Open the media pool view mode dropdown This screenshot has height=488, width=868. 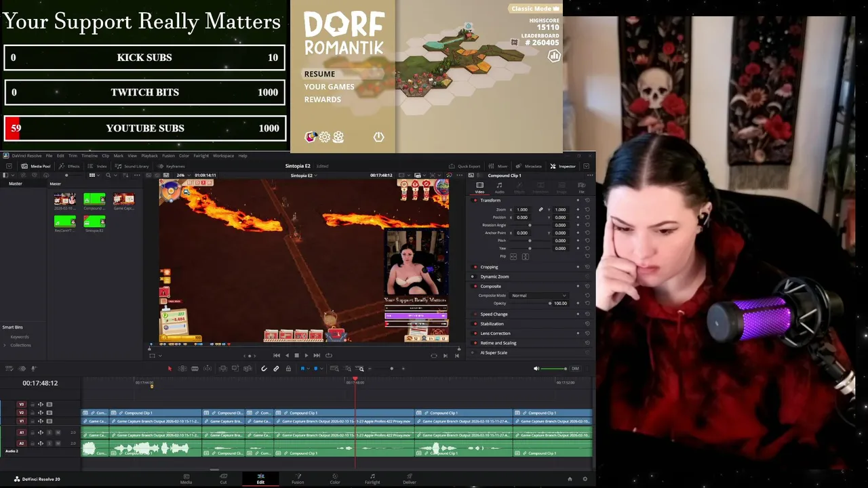(x=98, y=176)
